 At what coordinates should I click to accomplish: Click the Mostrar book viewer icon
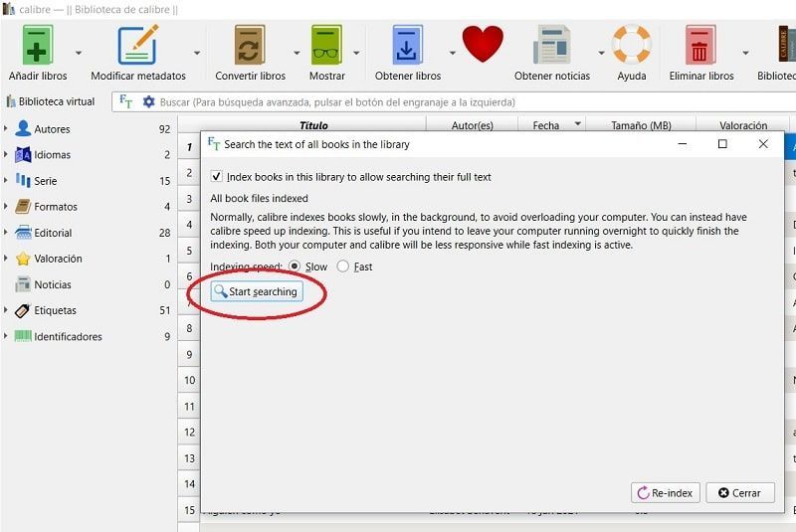pos(326,46)
